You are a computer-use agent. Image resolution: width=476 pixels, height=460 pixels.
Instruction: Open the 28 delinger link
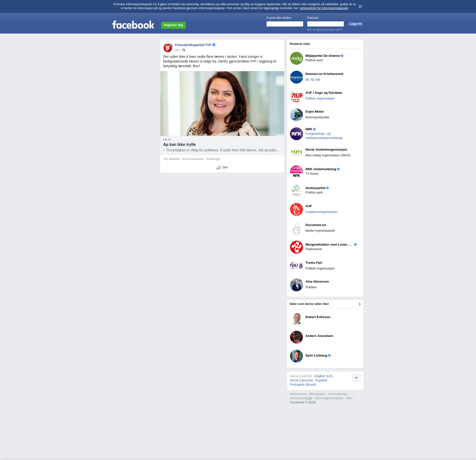click(x=213, y=159)
